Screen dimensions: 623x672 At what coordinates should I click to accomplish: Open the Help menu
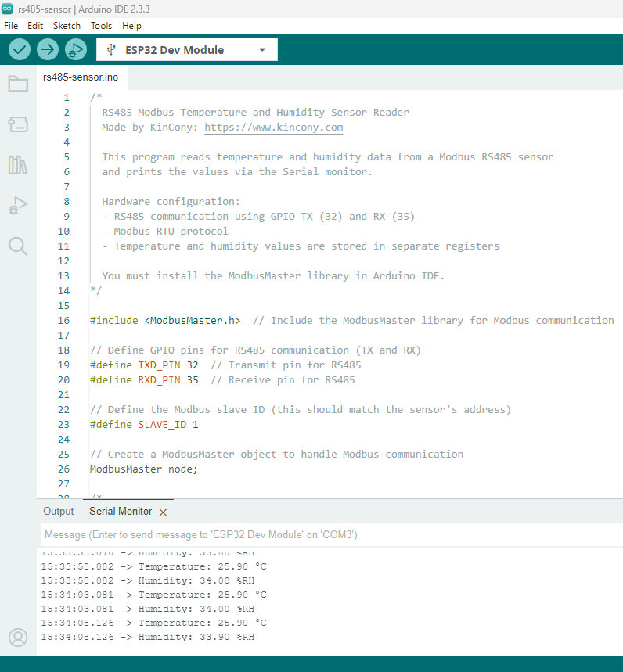click(x=132, y=26)
